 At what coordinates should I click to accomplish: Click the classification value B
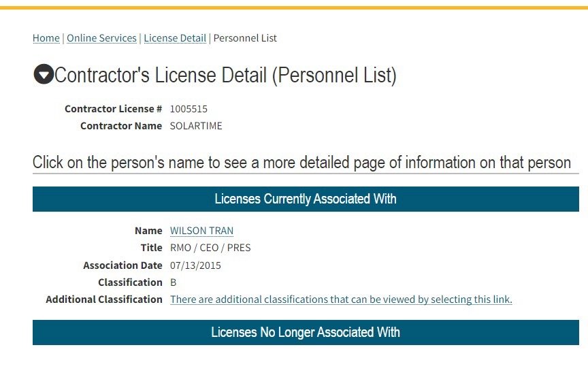[174, 282]
